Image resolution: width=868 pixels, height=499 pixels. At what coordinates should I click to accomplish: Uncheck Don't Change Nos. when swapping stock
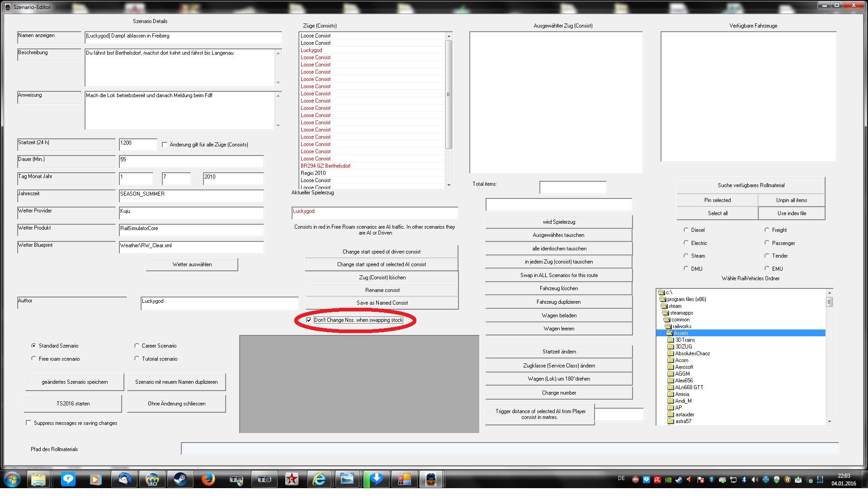coord(309,320)
